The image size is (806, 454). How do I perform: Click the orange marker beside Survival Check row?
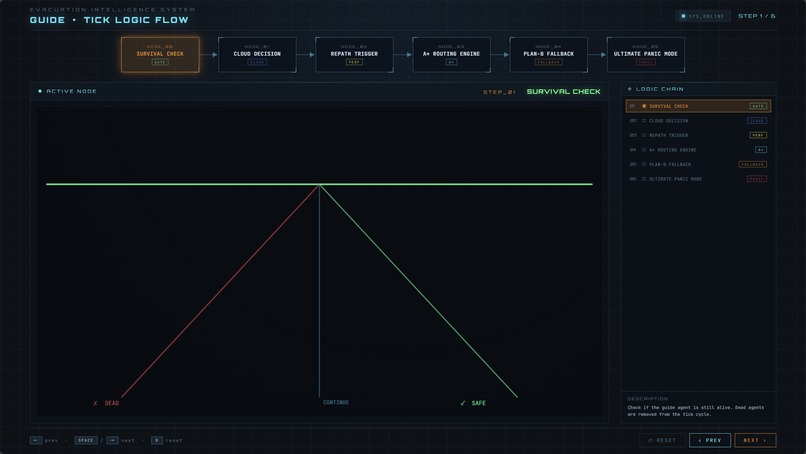644,106
